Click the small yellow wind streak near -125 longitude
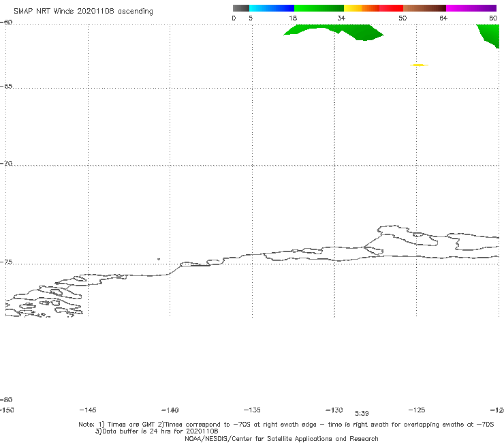Image resolution: width=504 pixels, height=443 pixels. [x=419, y=65]
